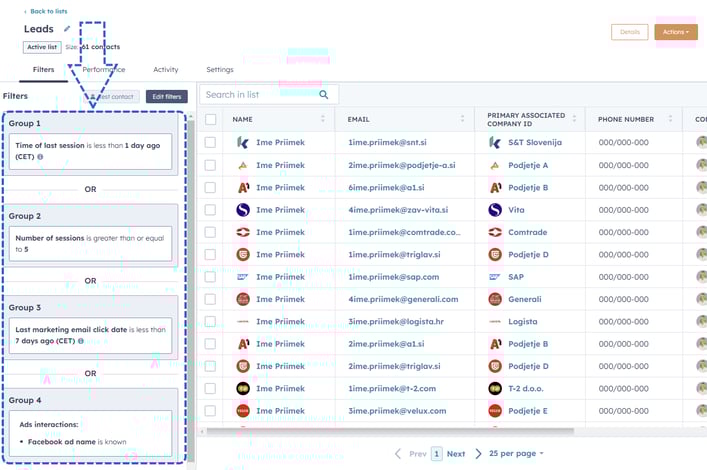The image size is (707, 470).
Task: Click the pencil icon beside Leads title
Action: pos(67,29)
